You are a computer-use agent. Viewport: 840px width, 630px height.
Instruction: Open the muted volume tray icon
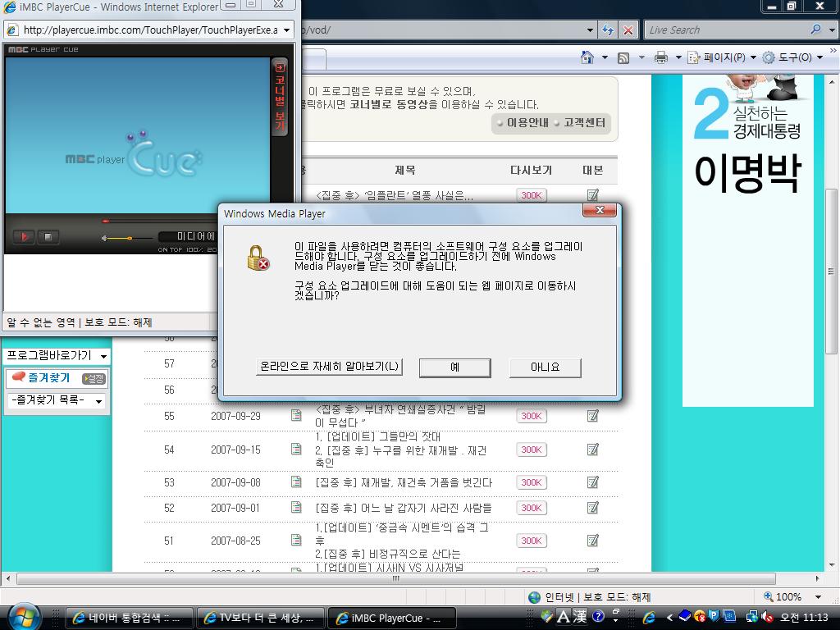click(767, 617)
